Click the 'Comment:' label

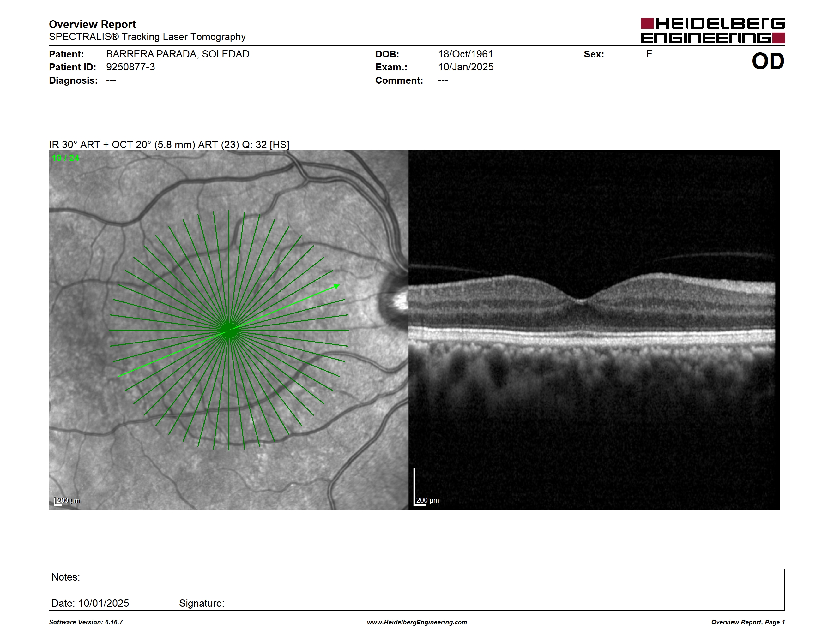[399, 80]
